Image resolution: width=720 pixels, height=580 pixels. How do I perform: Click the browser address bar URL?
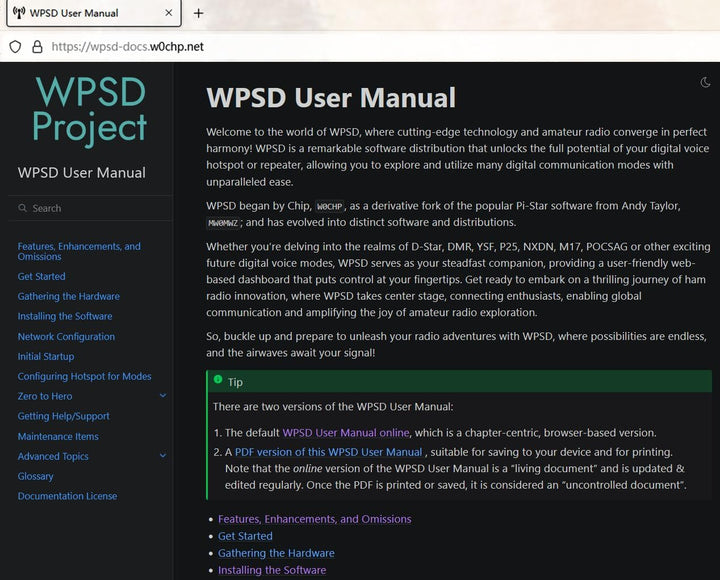127,46
